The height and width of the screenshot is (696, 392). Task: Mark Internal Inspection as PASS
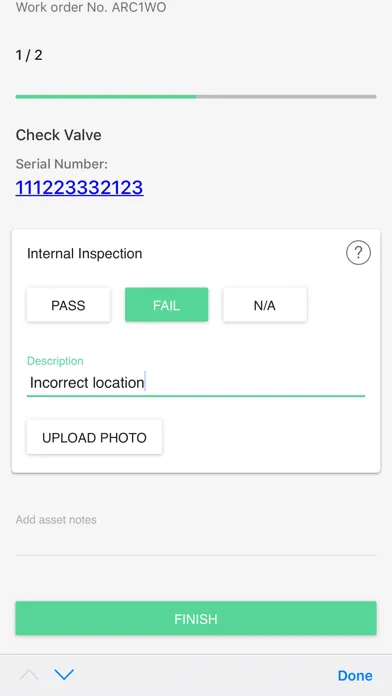pyautogui.click(x=68, y=305)
